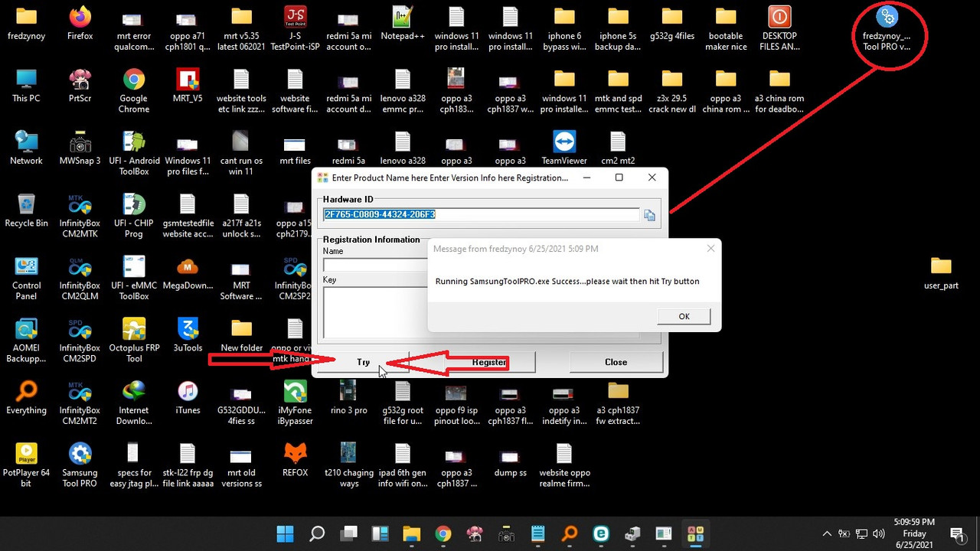Select the Firefox desktop icon

tap(80, 24)
